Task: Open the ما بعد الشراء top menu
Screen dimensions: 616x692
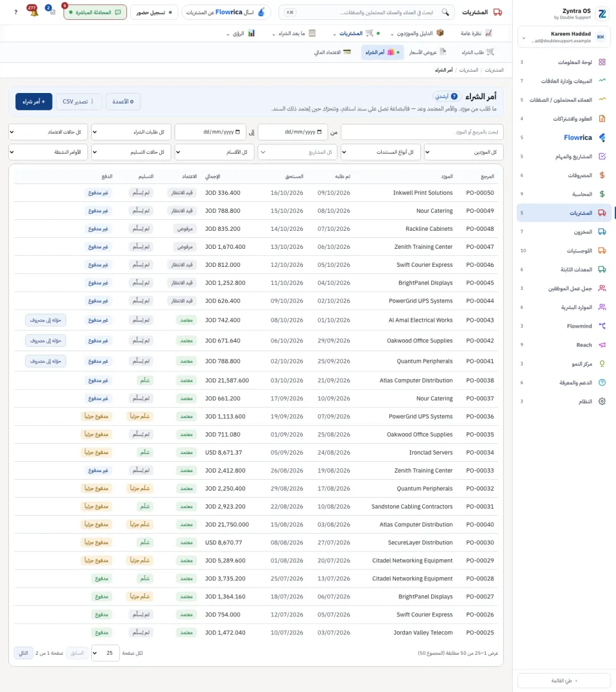Action: tap(294, 33)
